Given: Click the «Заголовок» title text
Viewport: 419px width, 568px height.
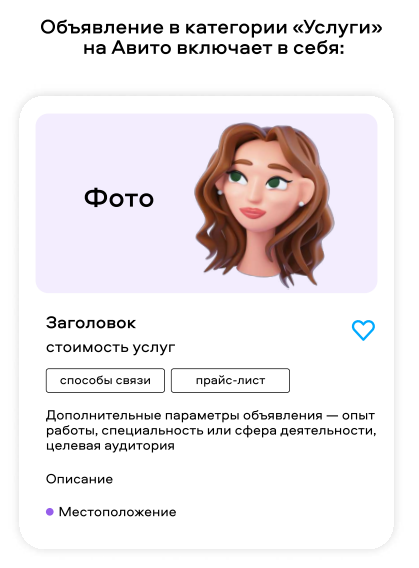Looking at the screenshot, I should (91, 323).
